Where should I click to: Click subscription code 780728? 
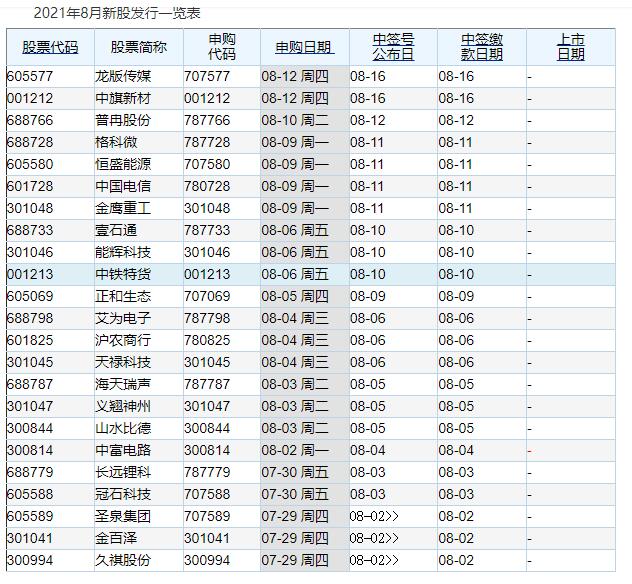click(207, 186)
